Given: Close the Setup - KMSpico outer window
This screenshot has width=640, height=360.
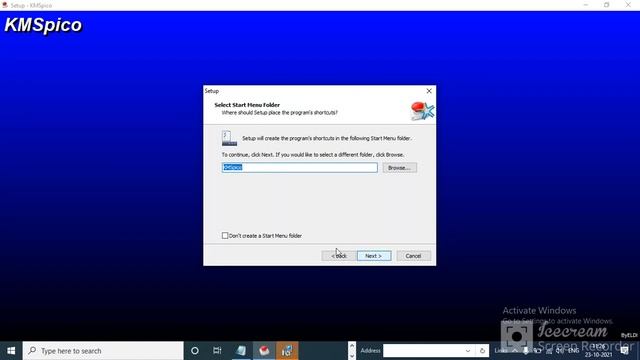Looking at the screenshot, I should tap(628, 5).
